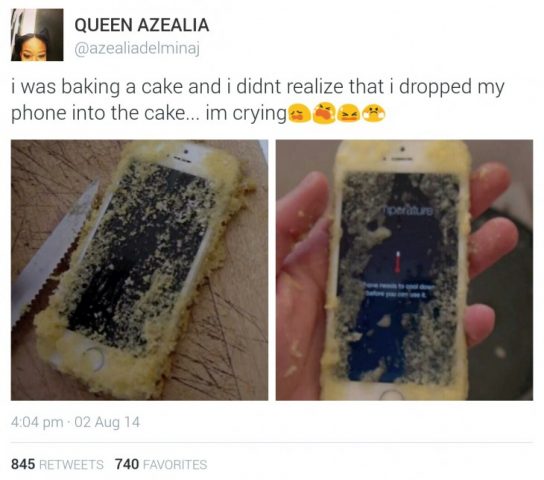The width and height of the screenshot is (544, 480).
Task: Click the home button on left photo's phone
Action: (x=94, y=359)
